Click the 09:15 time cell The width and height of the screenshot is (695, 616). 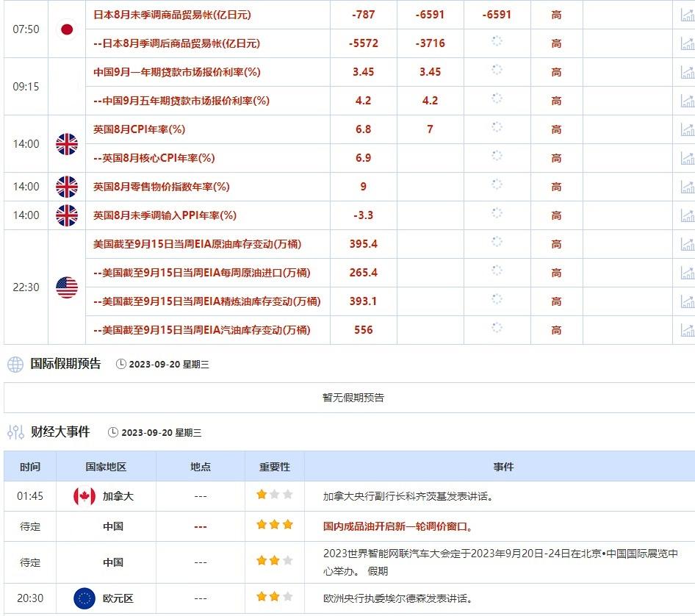tap(26, 87)
